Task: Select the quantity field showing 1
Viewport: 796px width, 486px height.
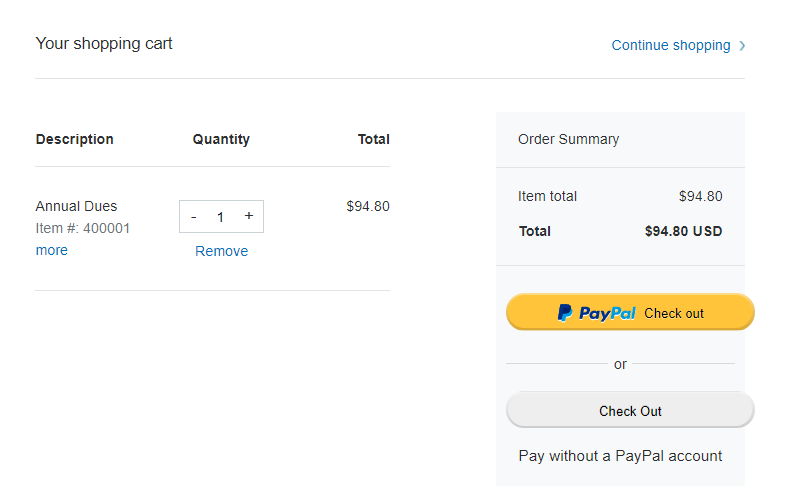Action: click(x=220, y=217)
